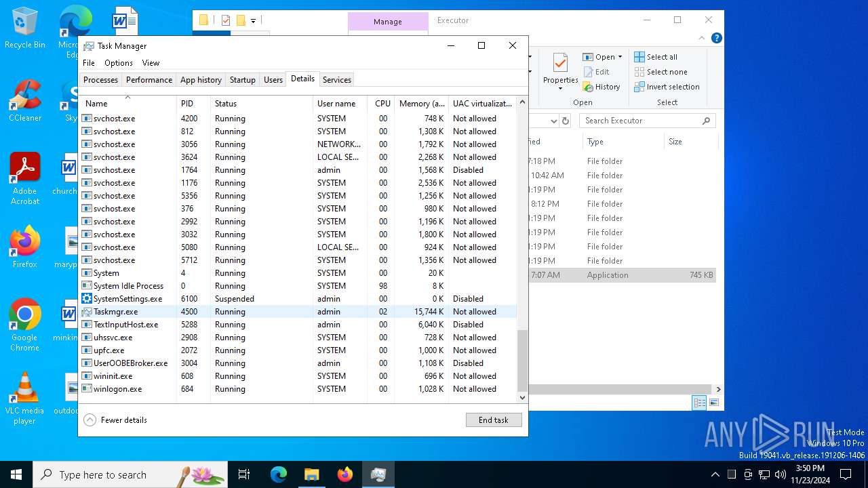Image resolution: width=868 pixels, height=488 pixels.
Task: Select winlogon.exe process row
Action: (x=298, y=389)
